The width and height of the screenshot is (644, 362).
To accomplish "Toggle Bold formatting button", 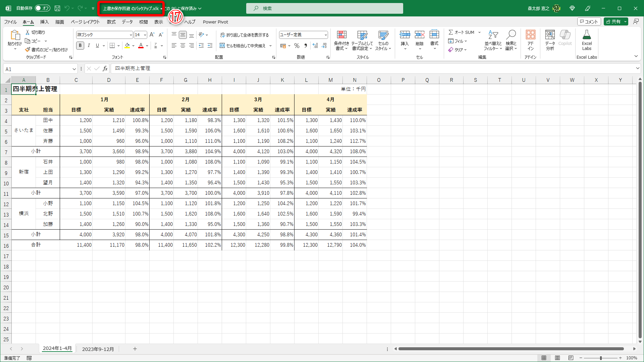I will click(x=80, y=46).
